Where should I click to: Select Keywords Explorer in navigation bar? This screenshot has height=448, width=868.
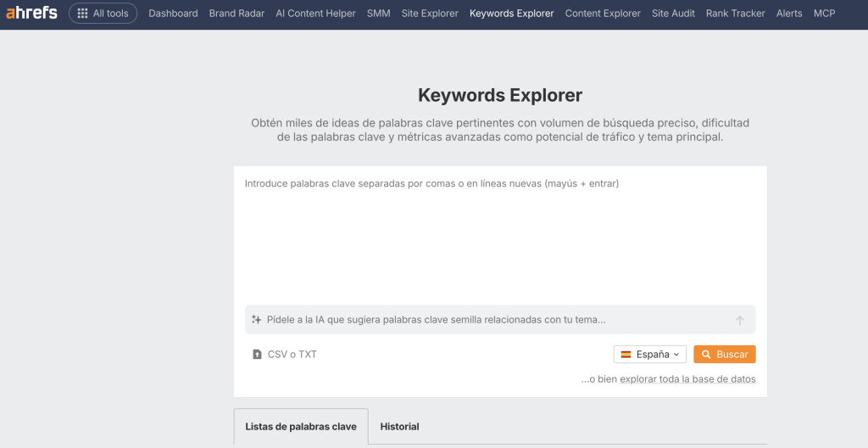(511, 14)
